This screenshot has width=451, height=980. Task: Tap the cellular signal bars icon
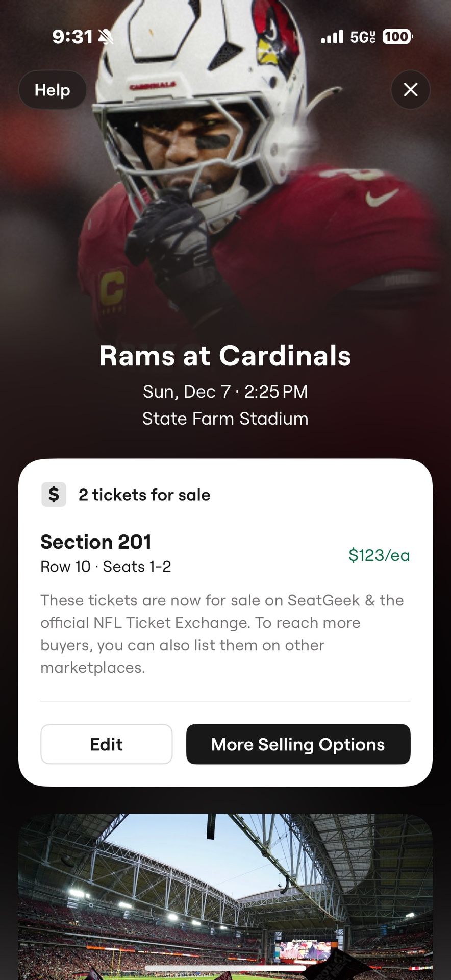[332, 37]
